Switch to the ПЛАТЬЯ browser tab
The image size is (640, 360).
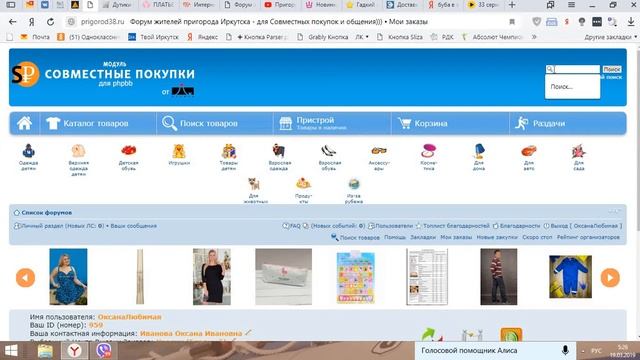click(x=158, y=5)
